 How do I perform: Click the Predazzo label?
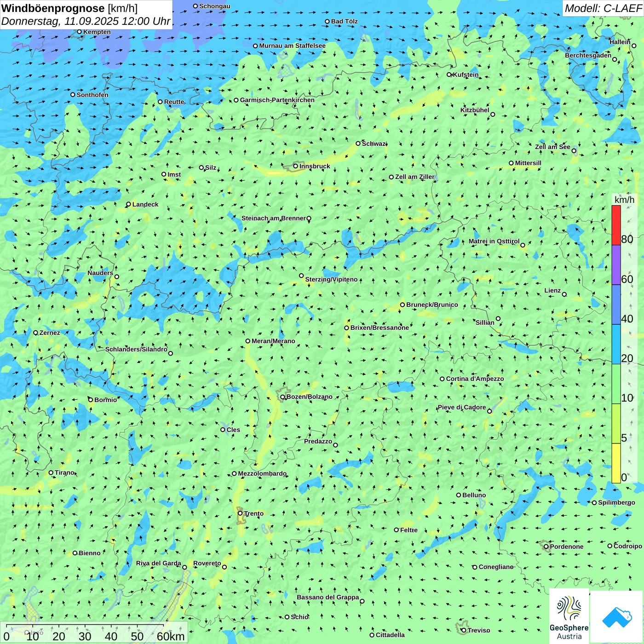(x=318, y=441)
